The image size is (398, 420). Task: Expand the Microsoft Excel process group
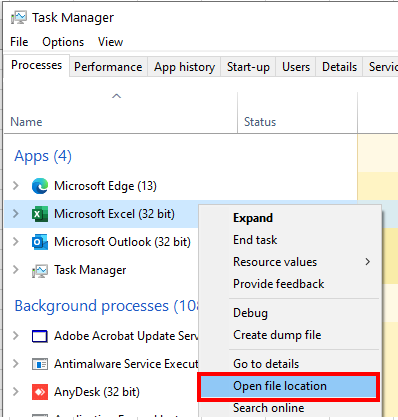16,214
